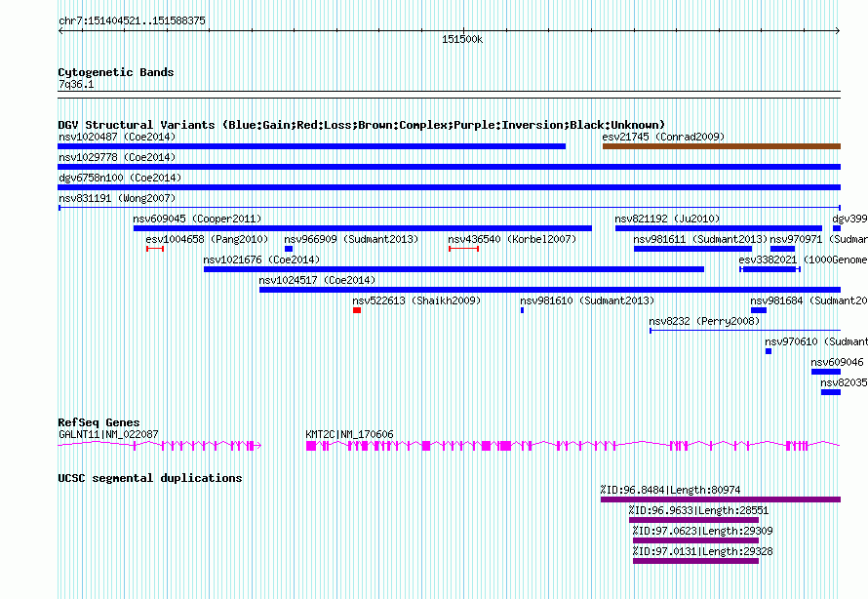
Task: Click the esv3382021 variant bar
Action: coord(770,269)
